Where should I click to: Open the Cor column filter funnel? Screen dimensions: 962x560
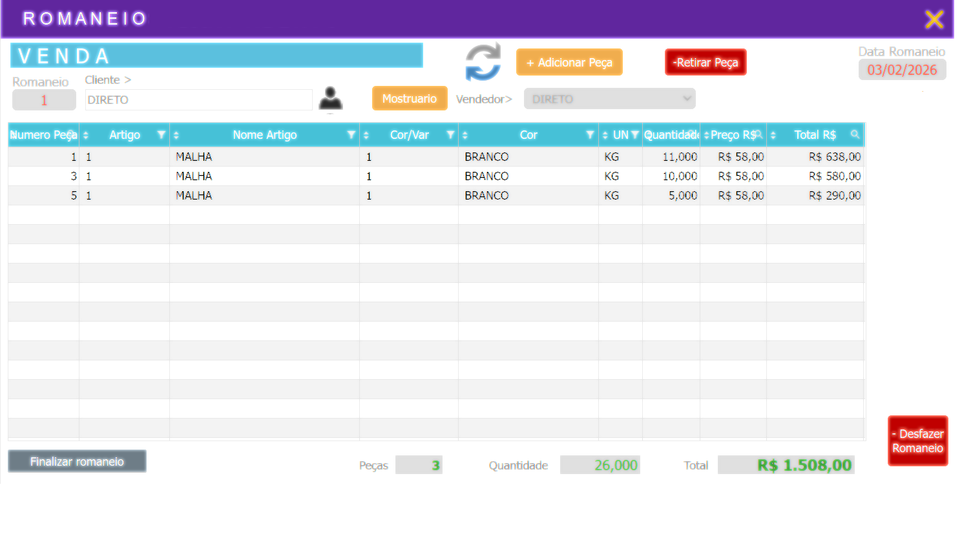point(590,135)
